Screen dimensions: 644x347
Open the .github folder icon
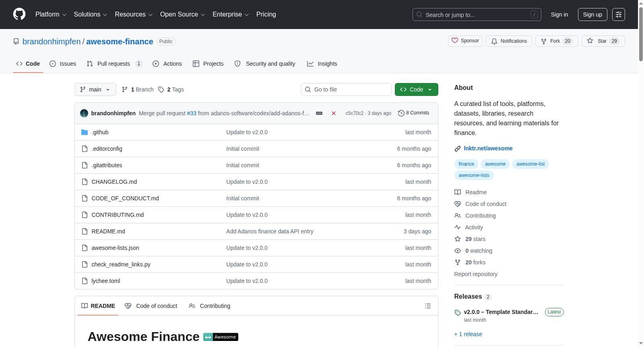pyautogui.click(x=85, y=132)
